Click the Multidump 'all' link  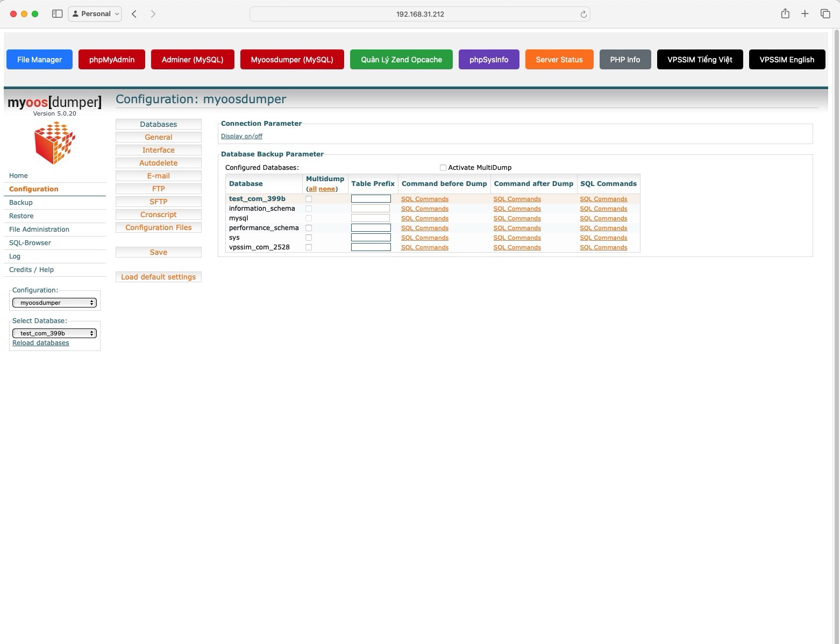312,189
